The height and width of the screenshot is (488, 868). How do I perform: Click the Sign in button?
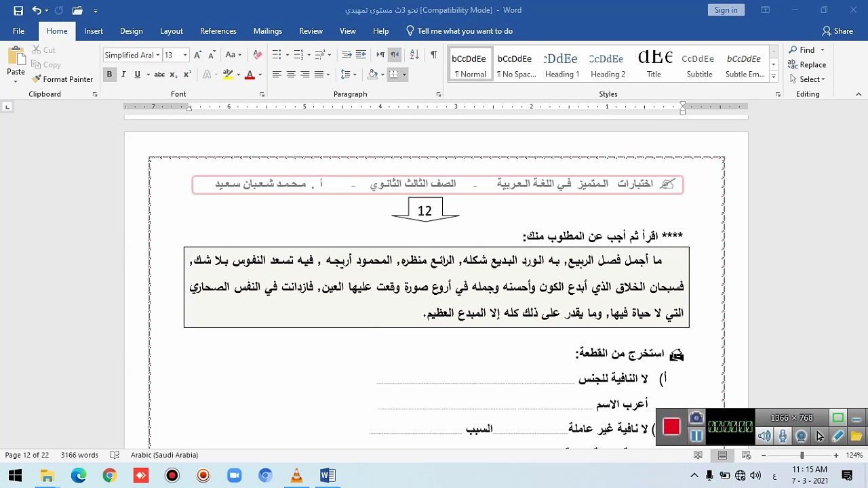726,10
